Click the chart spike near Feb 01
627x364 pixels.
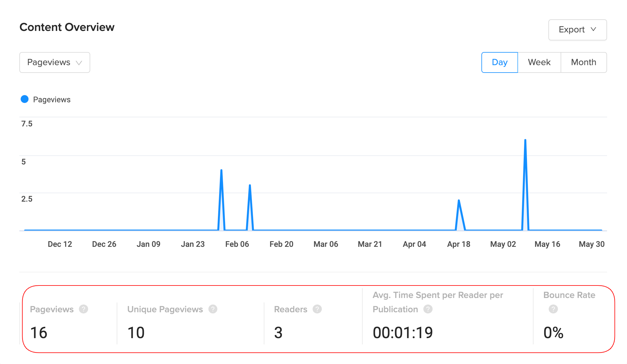click(x=221, y=171)
